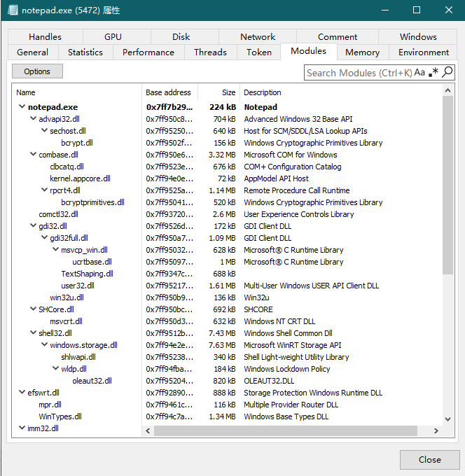Sort modules by Base address column
Viewport: 465px width, 476px height.
point(169,92)
